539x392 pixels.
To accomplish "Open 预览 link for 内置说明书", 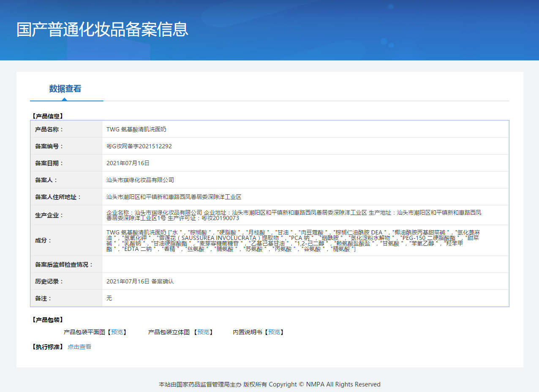I will (x=274, y=332).
